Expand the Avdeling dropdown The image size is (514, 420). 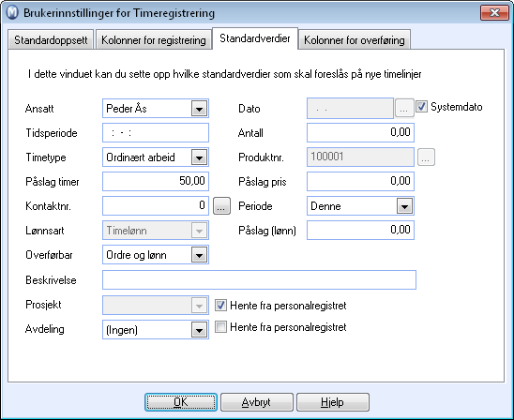199,330
